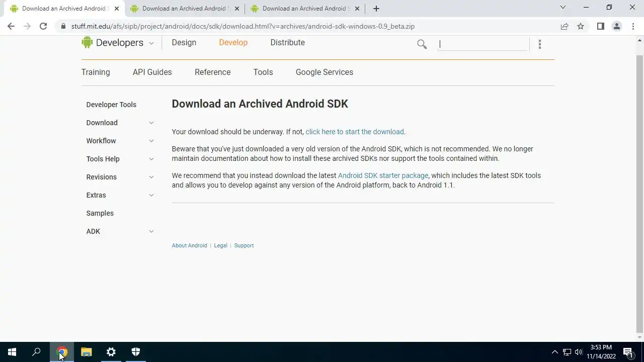Open the Support footer link
The height and width of the screenshot is (362, 644).
pos(244,245)
